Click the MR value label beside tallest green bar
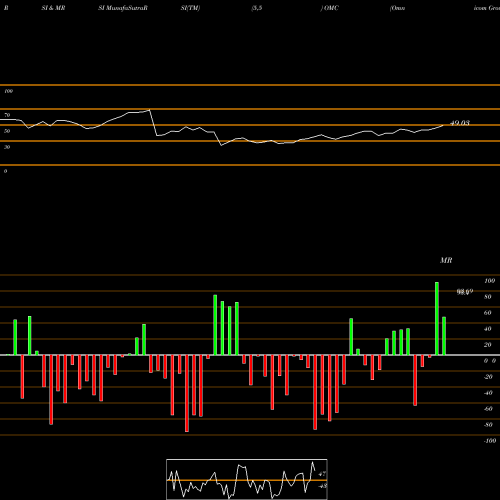This screenshot has width=500, height=500. tap(465, 292)
